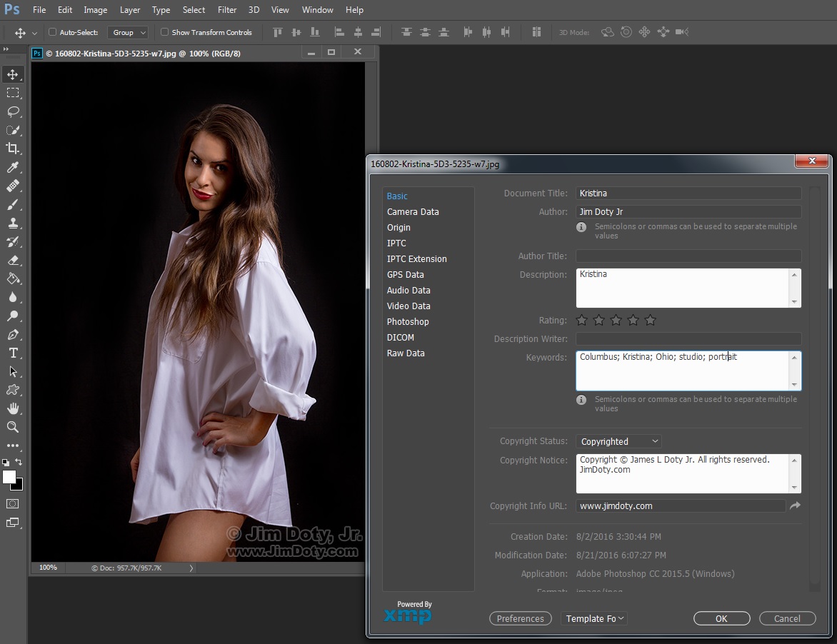The image size is (837, 644).
Task: Select the Zoom tool
Action: click(13, 427)
